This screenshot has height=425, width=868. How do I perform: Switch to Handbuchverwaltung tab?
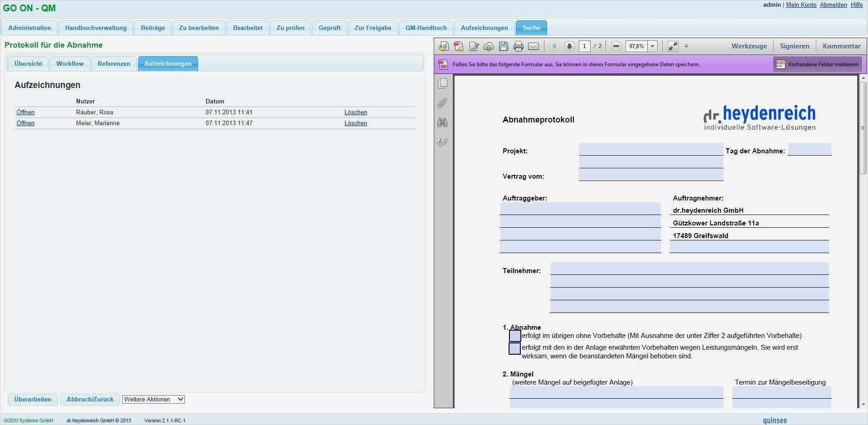tap(96, 28)
